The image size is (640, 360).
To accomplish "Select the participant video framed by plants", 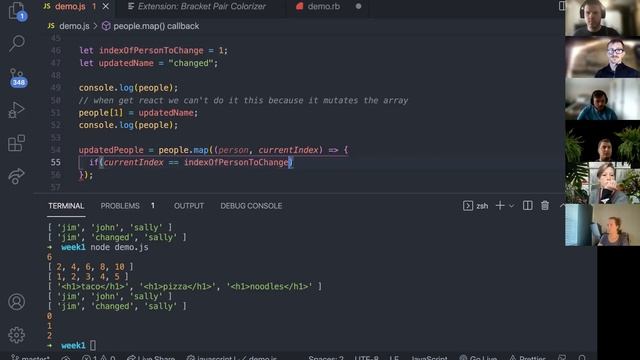I will coord(602,141).
